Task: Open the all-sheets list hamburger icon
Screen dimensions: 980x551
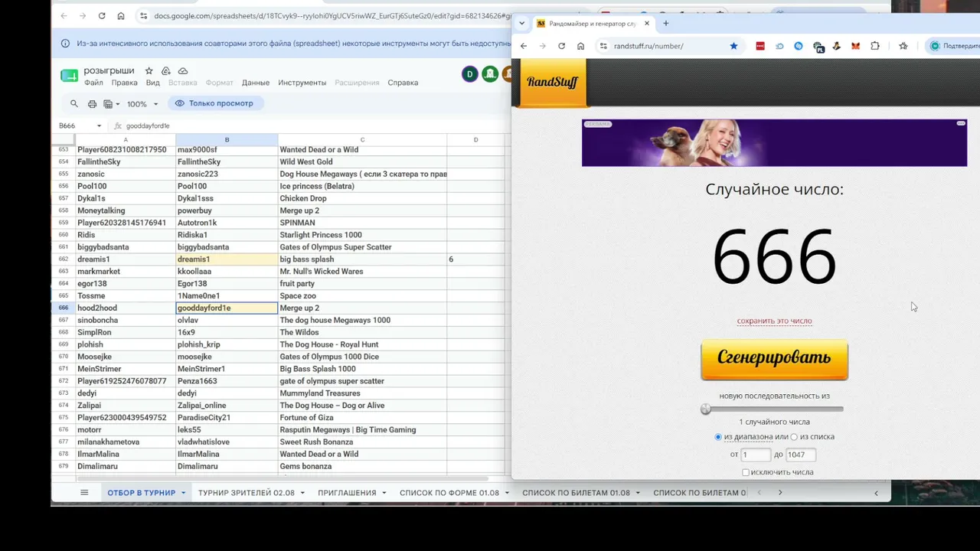Action: 84,493
